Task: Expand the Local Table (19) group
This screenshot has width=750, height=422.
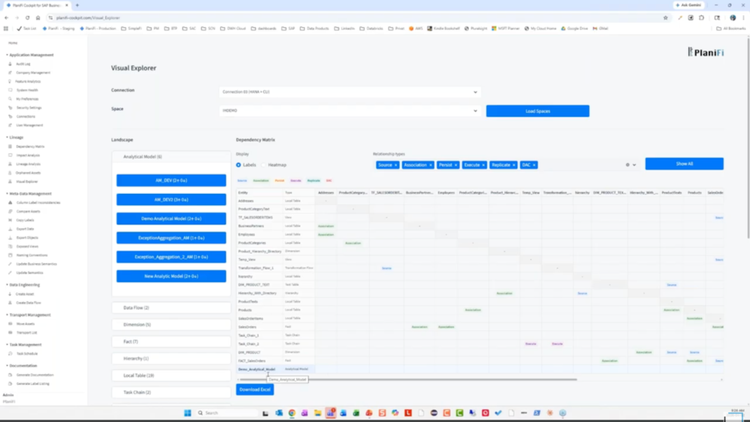Action: [x=171, y=376]
